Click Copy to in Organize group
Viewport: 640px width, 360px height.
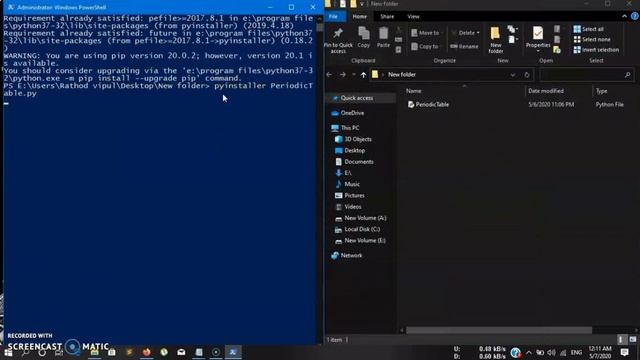(x=425, y=46)
